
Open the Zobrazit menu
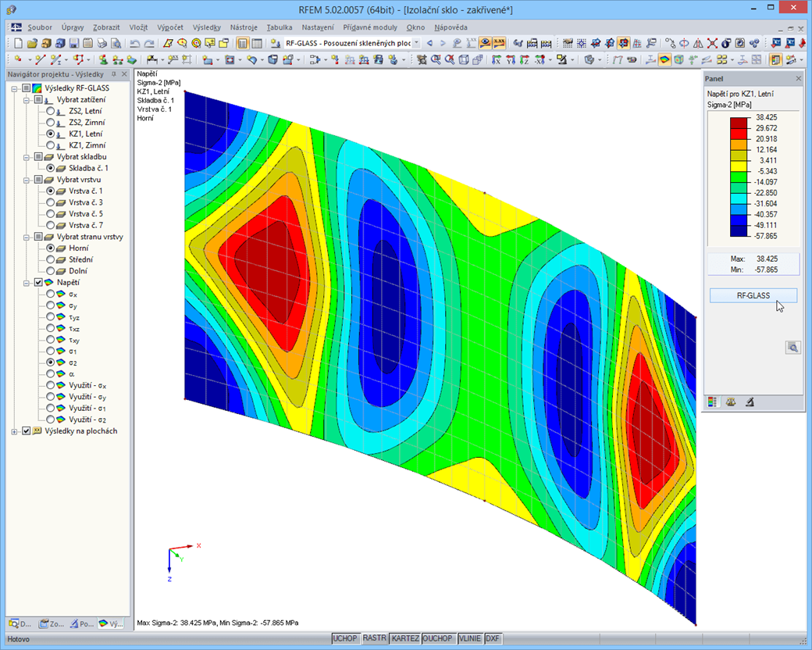106,27
